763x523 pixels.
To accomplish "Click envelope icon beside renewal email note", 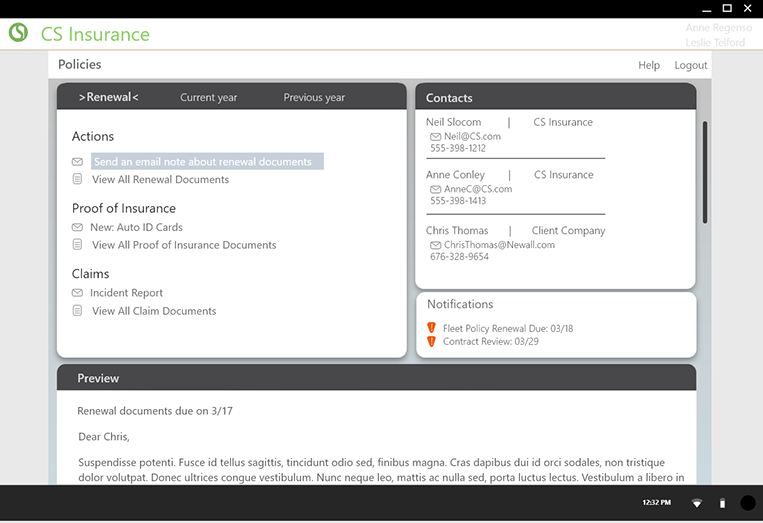I will [x=77, y=162].
